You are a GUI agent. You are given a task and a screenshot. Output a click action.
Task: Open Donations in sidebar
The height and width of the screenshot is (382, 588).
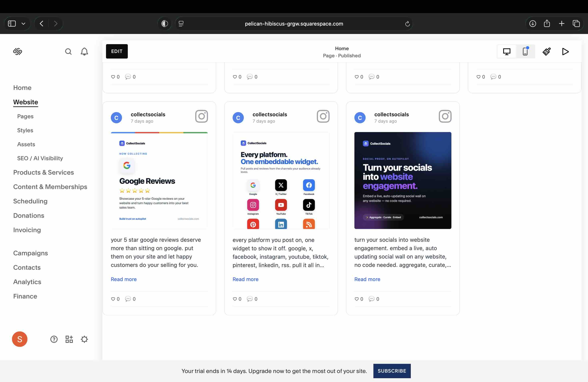(29, 215)
